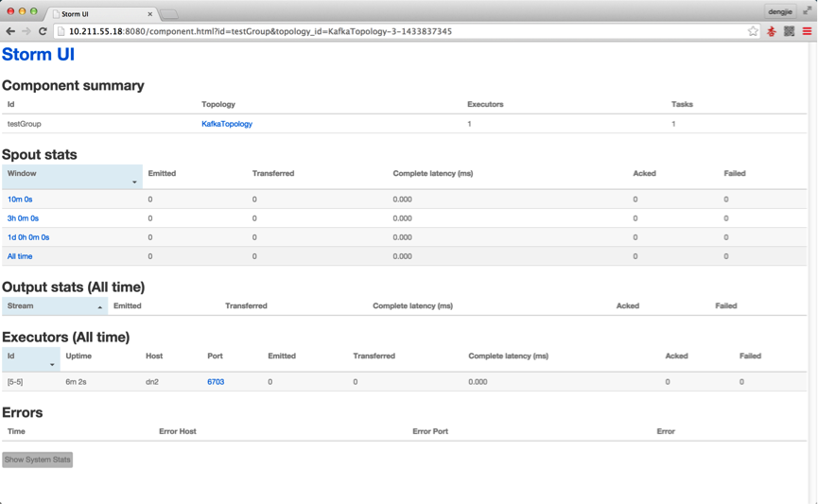The height and width of the screenshot is (504, 818).
Task: Click the red extension icon beside the star
Action: tap(771, 31)
